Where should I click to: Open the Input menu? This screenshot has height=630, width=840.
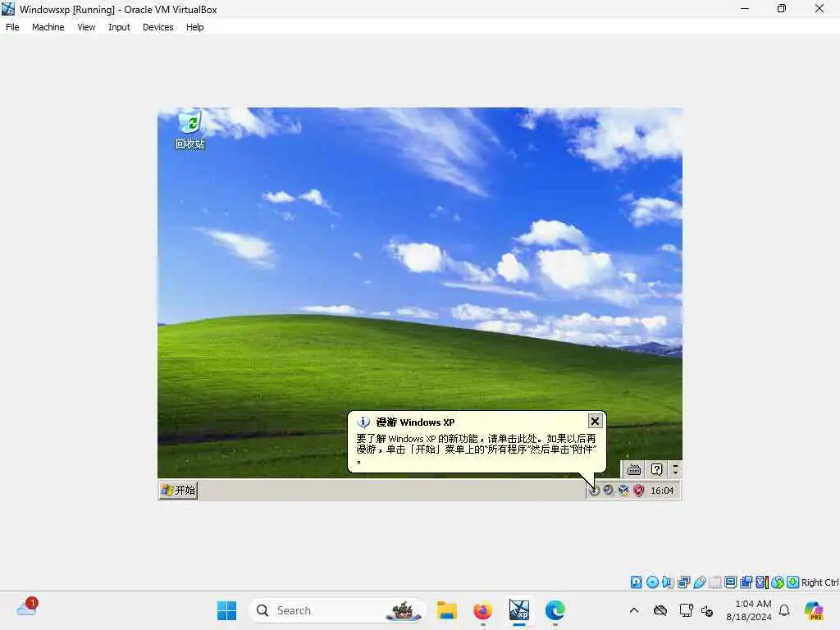click(119, 27)
